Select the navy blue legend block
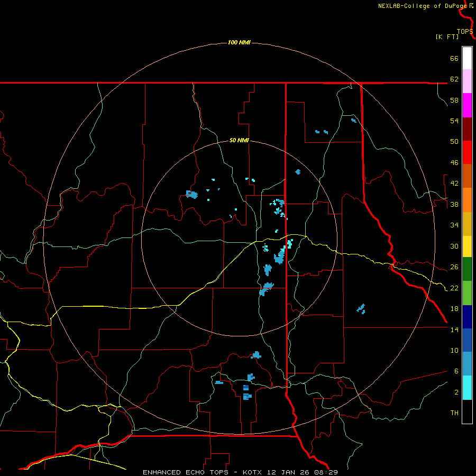The image size is (476, 476). [467, 317]
